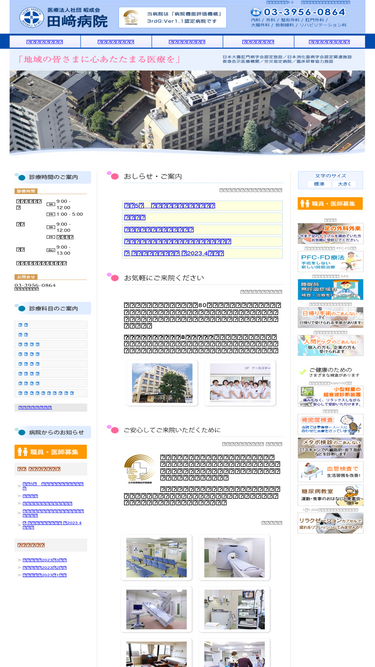This screenshot has width=375, height=667.
Task: Open the 糖尿病教室 banner
Action: 330,495
